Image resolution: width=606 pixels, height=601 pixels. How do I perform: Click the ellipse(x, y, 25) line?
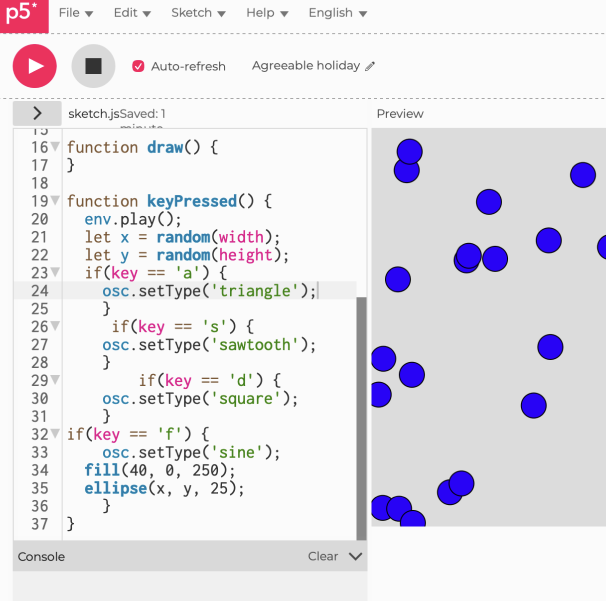[x=164, y=488]
